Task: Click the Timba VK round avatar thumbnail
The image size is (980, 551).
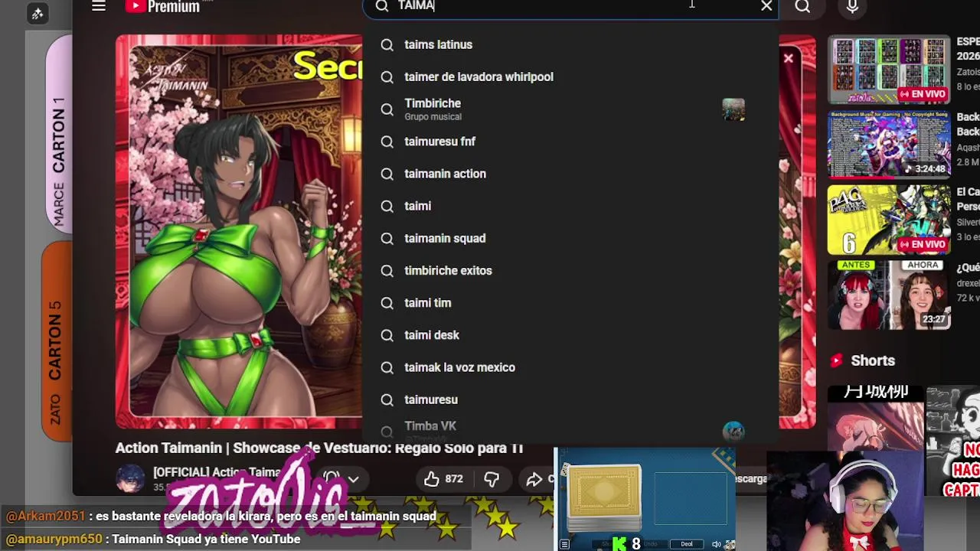Action: coord(733,432)
